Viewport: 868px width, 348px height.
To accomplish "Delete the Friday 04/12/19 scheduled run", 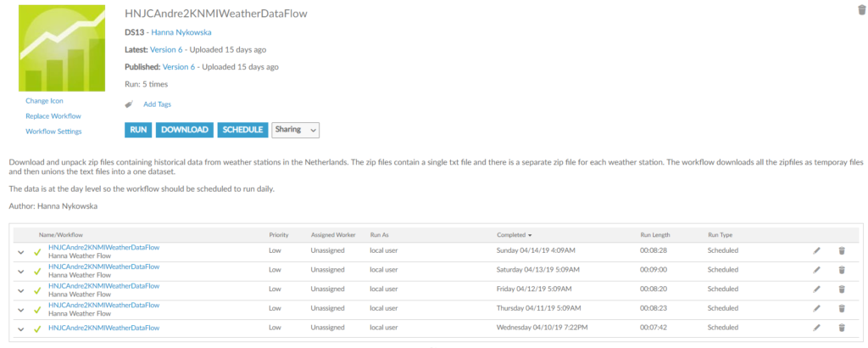I will [842, 289].
